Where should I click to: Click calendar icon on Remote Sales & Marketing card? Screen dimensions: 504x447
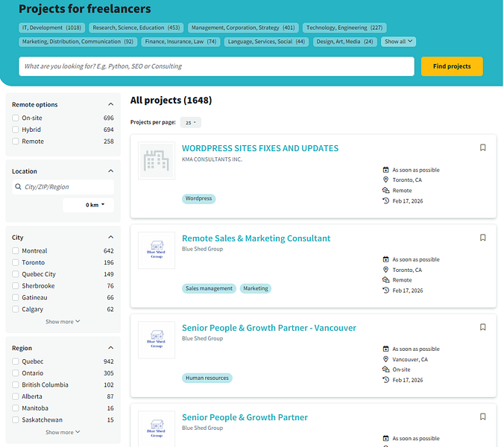[x=385, y=259]
